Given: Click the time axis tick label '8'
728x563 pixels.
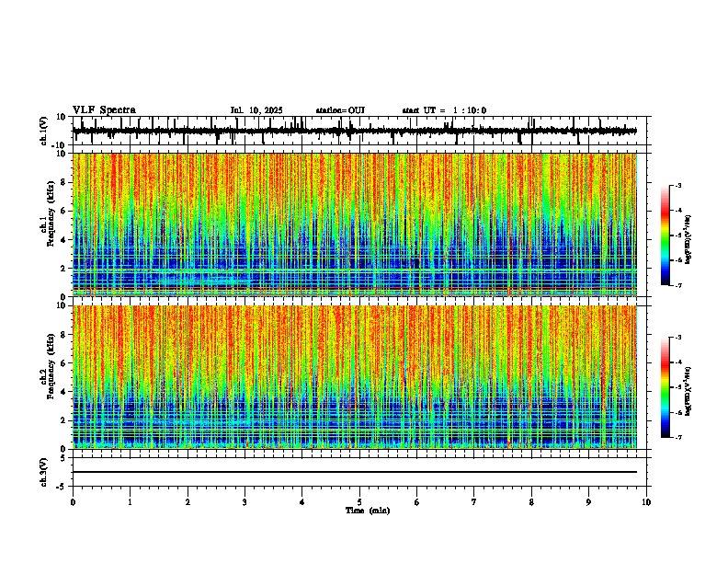Looking at the screenshot, I should (x=531, y=502).
